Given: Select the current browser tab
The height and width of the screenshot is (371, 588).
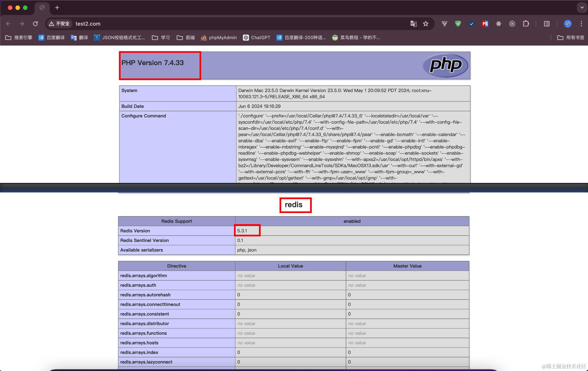Looking at the screenshot, I should pos(42,8).
